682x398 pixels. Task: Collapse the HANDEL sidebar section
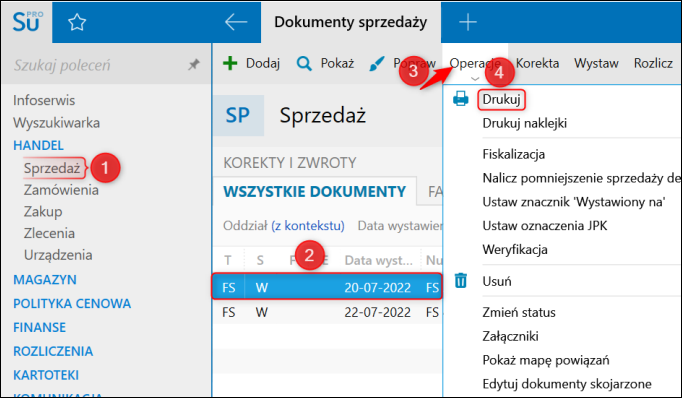pos(38,145)
